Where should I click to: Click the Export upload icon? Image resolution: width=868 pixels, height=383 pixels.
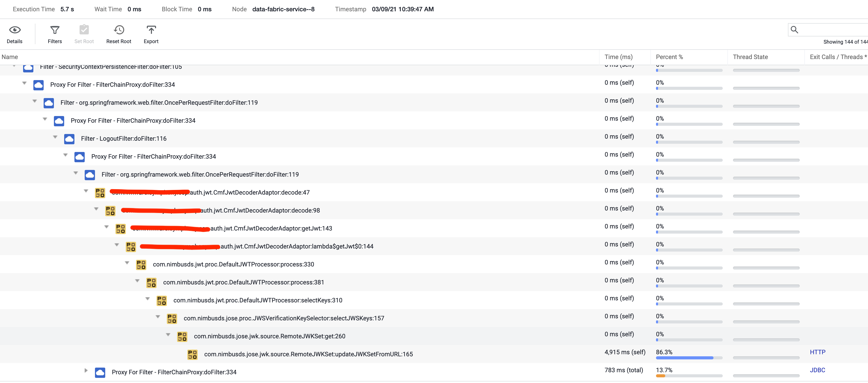151,30
